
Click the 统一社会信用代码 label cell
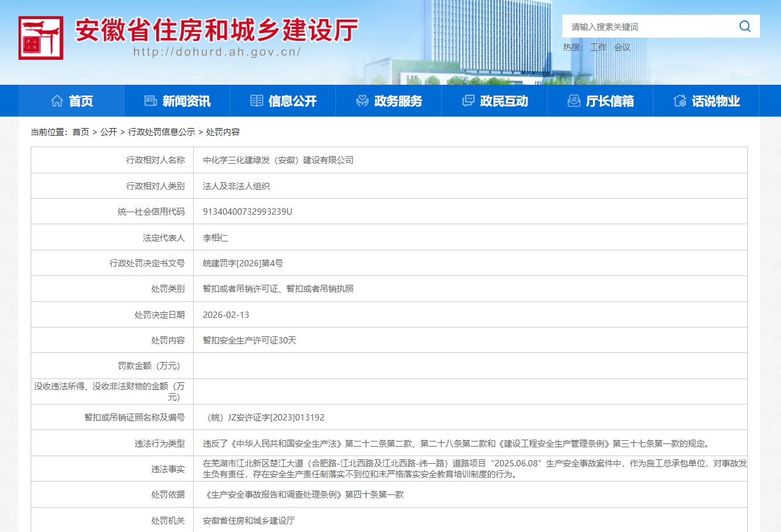112,212
